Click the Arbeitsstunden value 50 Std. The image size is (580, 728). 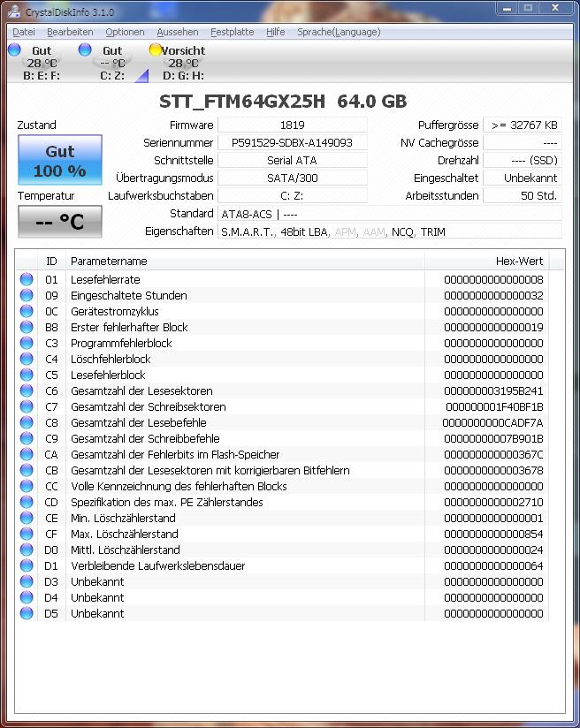[523, 195]
